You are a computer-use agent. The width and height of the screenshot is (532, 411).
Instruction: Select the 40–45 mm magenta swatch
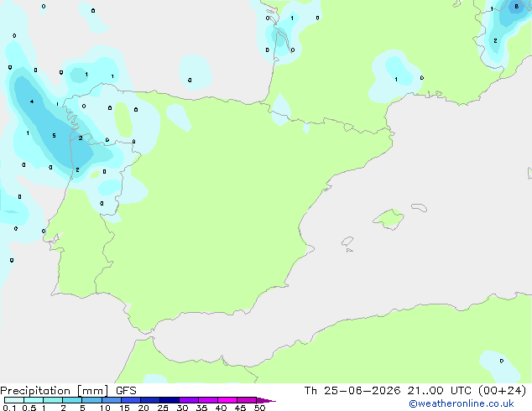pos(227,400)
